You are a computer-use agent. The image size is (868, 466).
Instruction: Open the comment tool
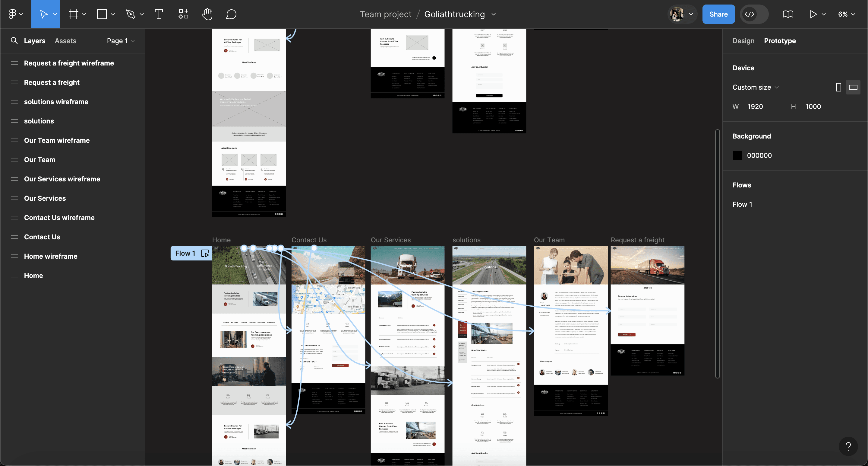[x=231, y=14]
